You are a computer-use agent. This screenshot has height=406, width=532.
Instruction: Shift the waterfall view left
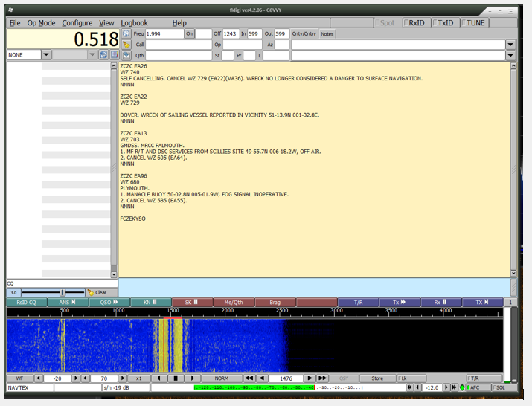[x=158, y=378]
